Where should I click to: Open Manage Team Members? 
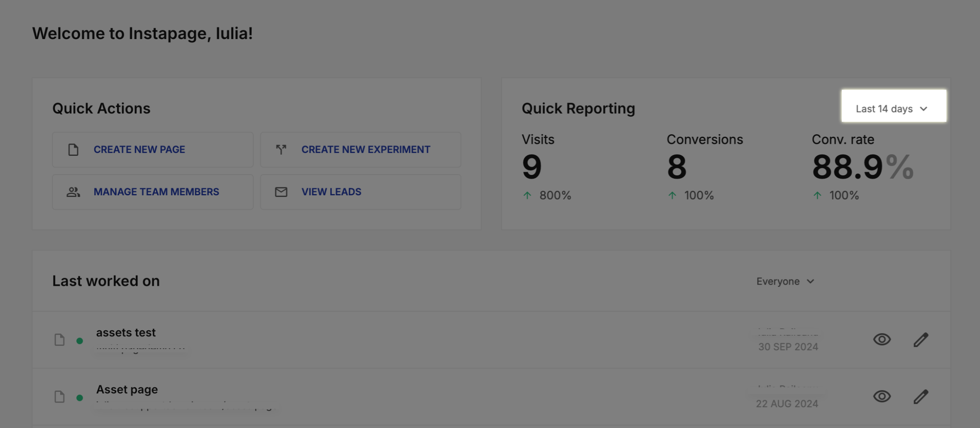(153, 192)
